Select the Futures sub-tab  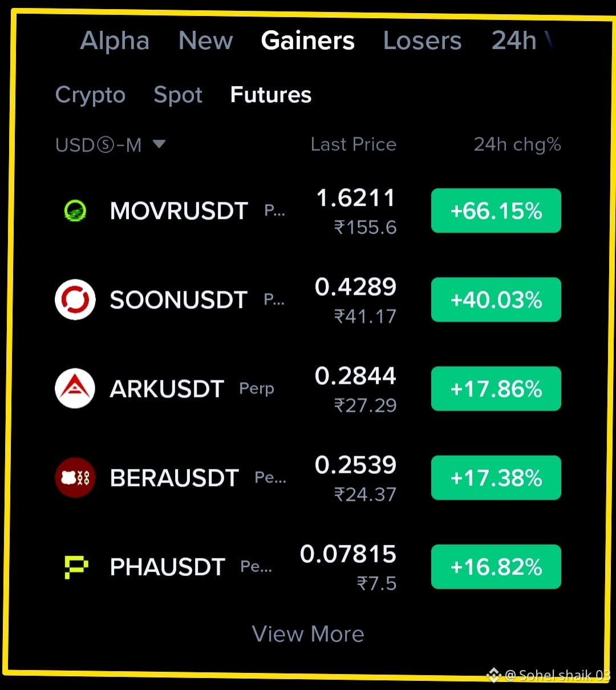click(271, 95)
